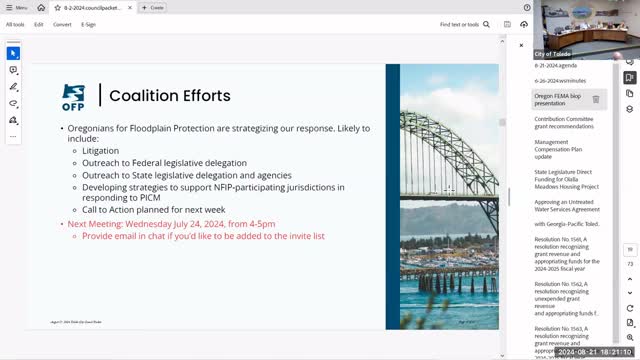Open the All tools menu
Image resolution: width=640 pixels, height=360 pixels.
click(x=15, y=24)
